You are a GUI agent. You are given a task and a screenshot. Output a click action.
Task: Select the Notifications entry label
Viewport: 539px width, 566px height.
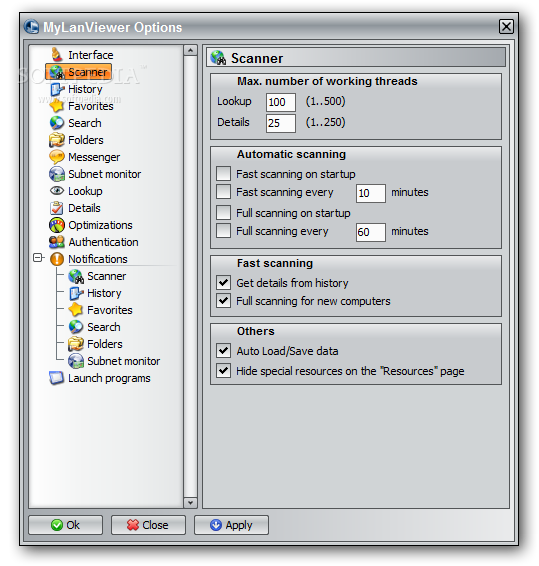click(98, 259)
